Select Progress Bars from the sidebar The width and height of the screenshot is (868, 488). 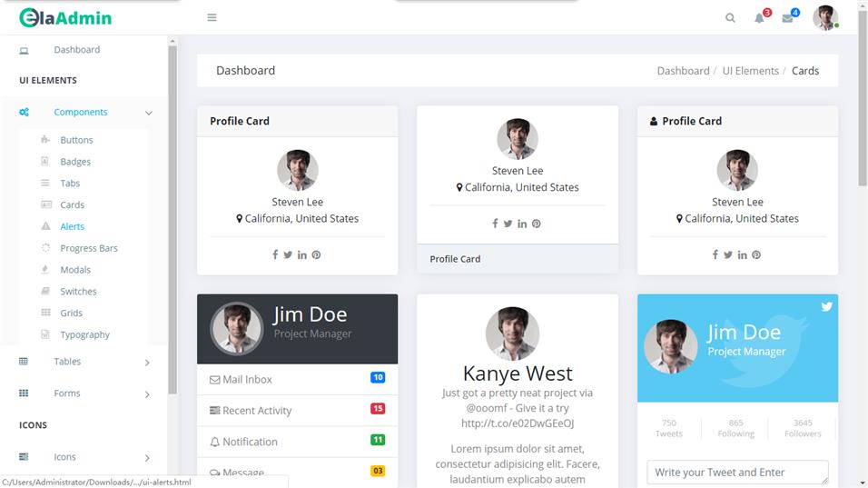click(89, 248)
